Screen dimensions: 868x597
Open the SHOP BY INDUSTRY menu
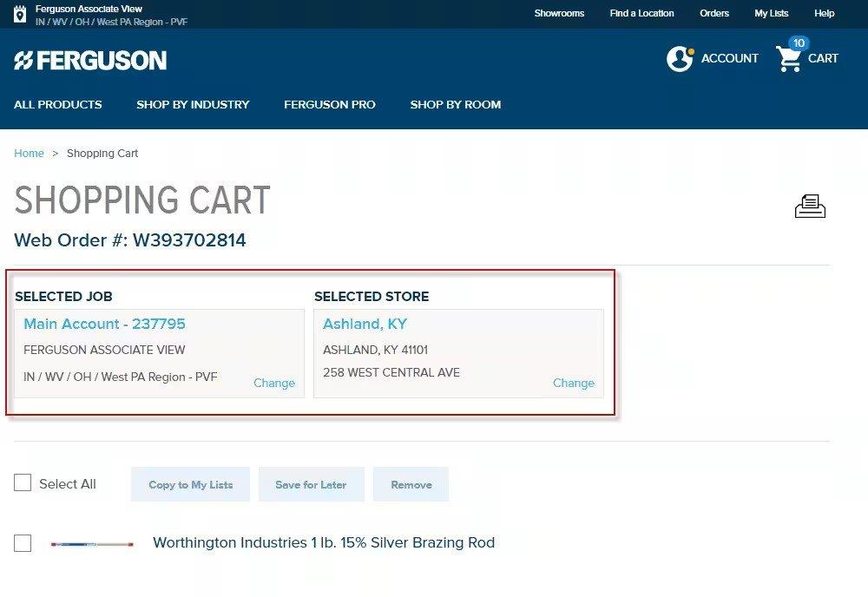pos(193,105)
